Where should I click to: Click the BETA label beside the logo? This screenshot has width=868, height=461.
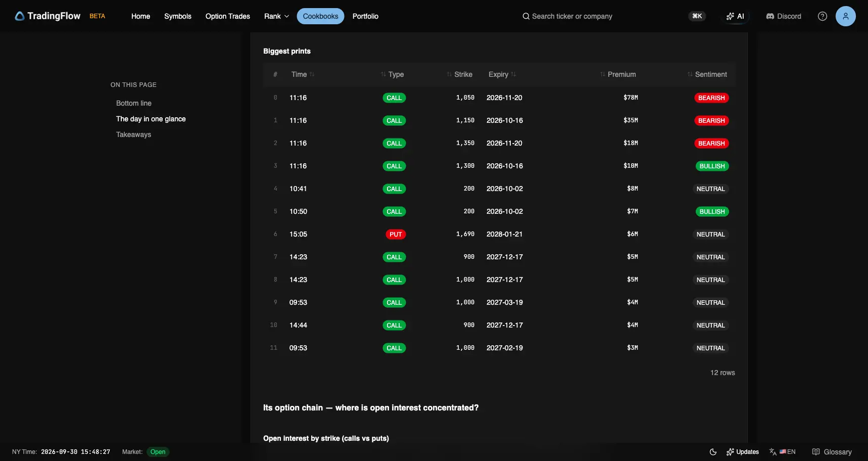tap(98, 16)
